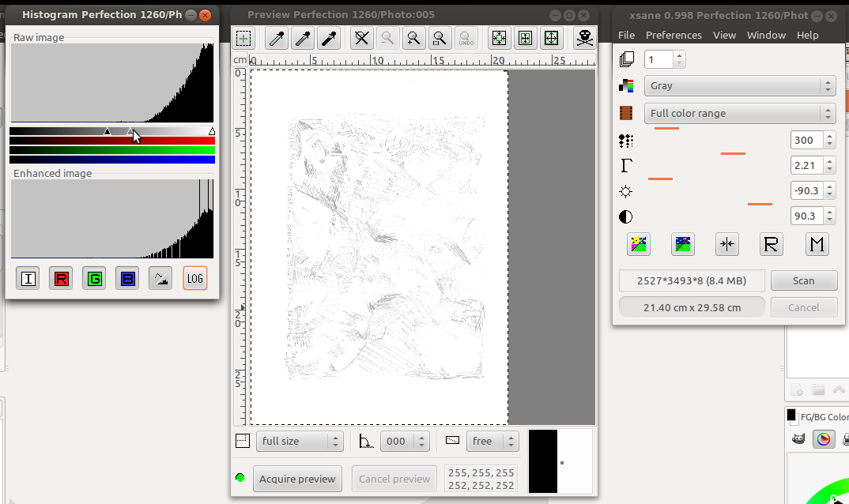Image resolution: width=849 pixels, height=504 pixels.
Task: Open the full size preview dropdown
Action: pos(299,441)
